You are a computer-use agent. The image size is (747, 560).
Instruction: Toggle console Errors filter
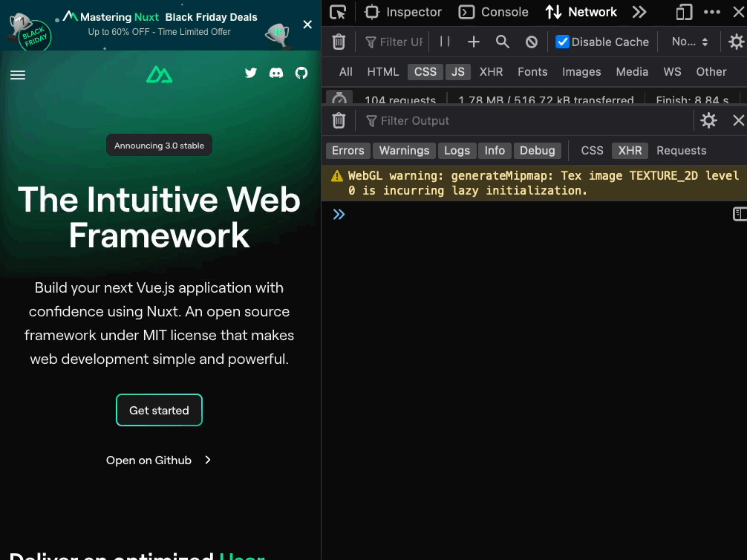(348, 151)
